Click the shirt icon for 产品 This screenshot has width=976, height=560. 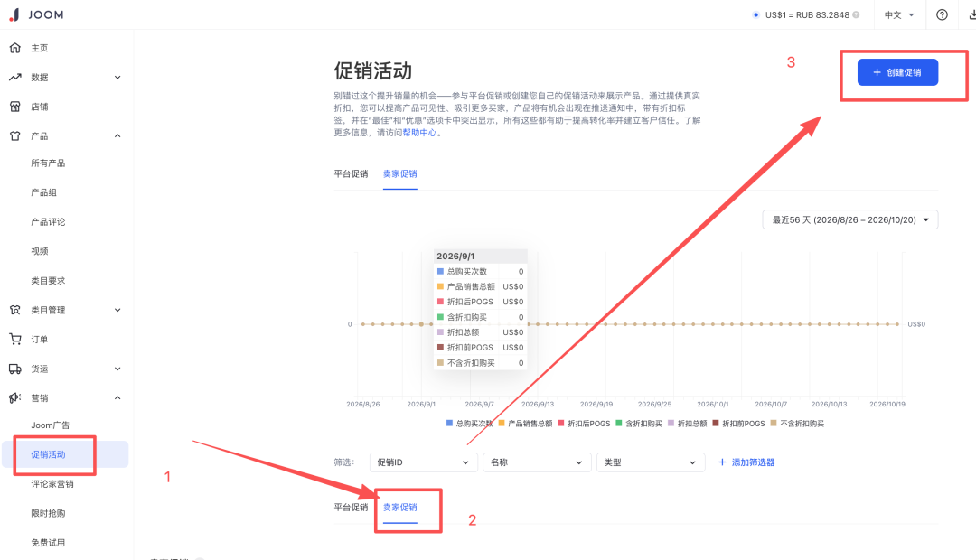point(15,135)
